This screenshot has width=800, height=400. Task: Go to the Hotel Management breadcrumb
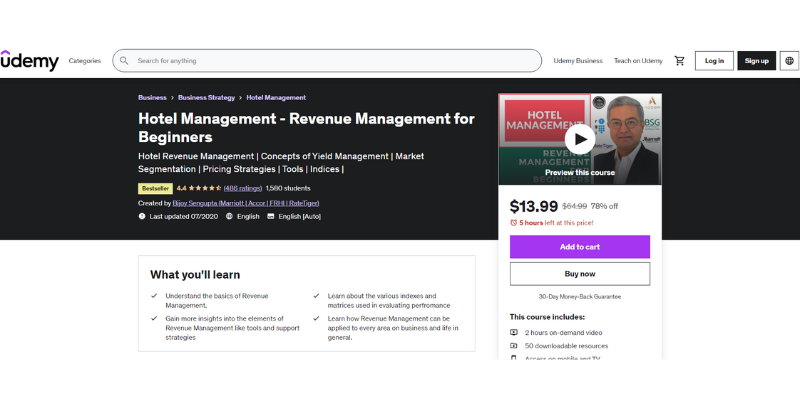[x=276, y=97]
